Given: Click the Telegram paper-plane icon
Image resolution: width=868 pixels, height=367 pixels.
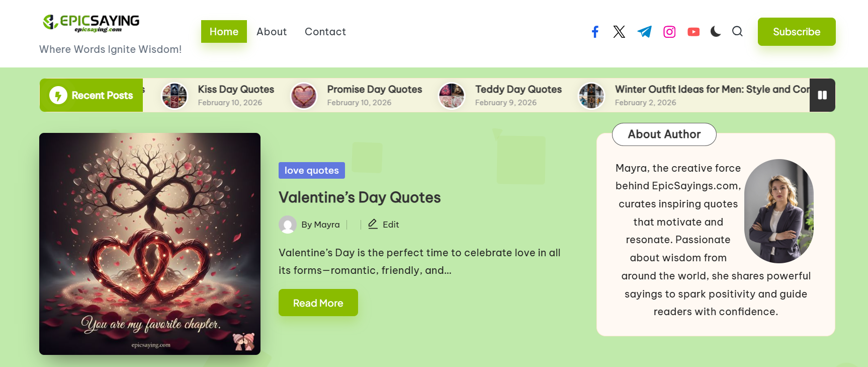Looking at the screenshot, I should [644, 32].
